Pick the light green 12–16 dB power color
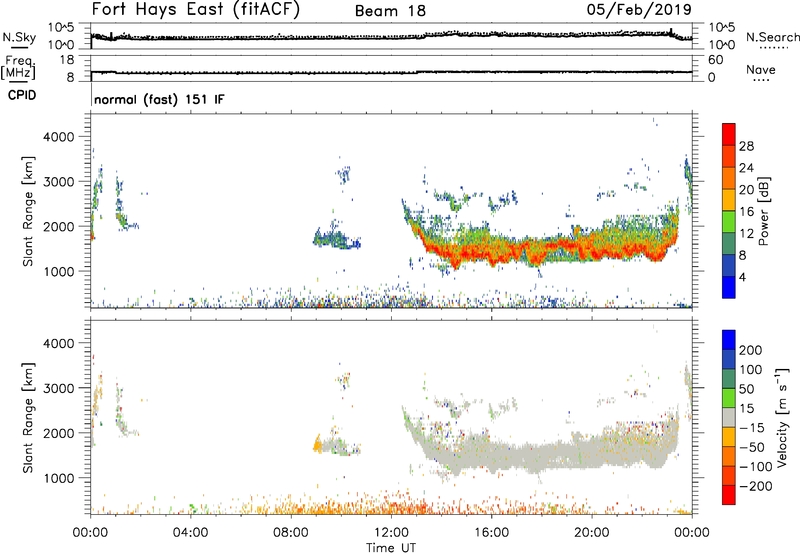Image resolution: width=800 pixels, height=554 pixels. (x=729, y=221)
